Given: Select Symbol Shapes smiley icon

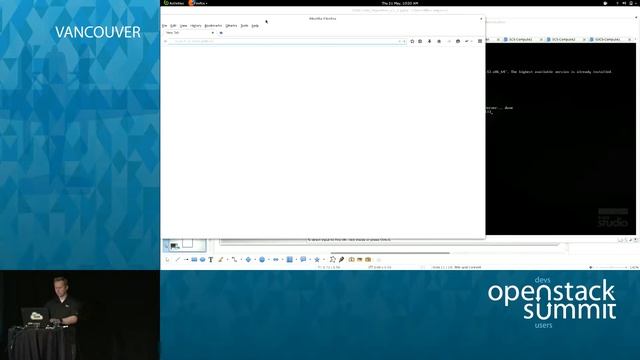Looking at the screenshot, I should coord(262,260).
